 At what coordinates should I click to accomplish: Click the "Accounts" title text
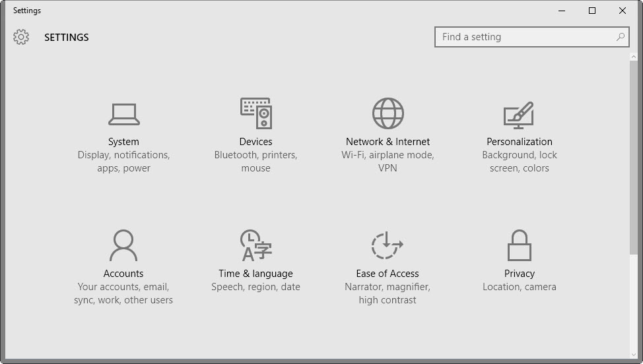click(123, 274)
